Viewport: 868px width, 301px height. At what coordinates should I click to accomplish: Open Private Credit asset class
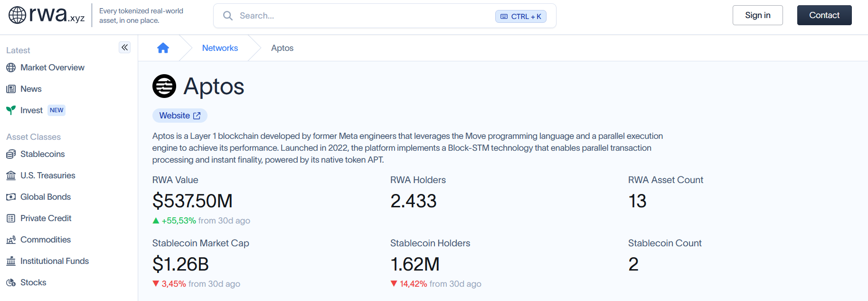pyautogui.click(x=46, y=218)
